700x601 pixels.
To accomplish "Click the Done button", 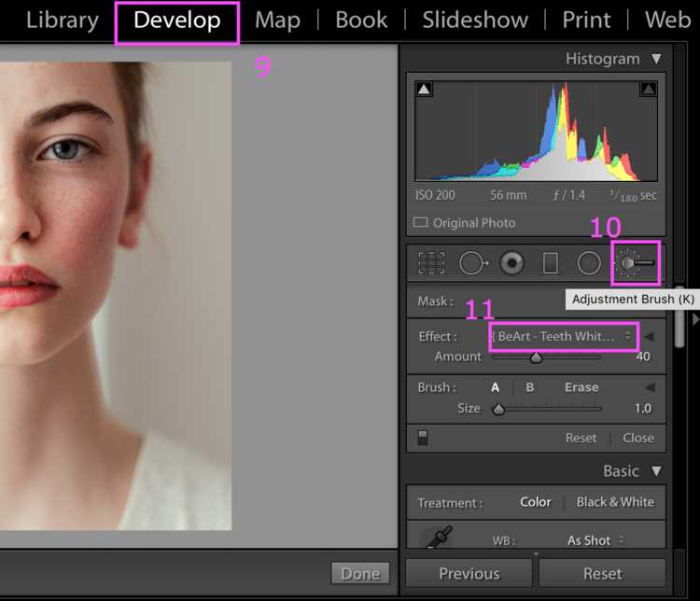I will coord(360,573).
